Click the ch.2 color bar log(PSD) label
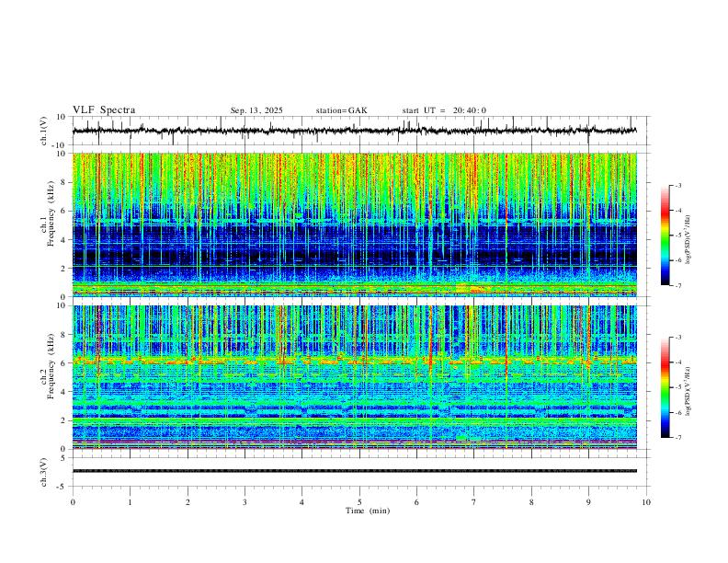The height and width of the screenshot is (563, 728). point(688,391)
